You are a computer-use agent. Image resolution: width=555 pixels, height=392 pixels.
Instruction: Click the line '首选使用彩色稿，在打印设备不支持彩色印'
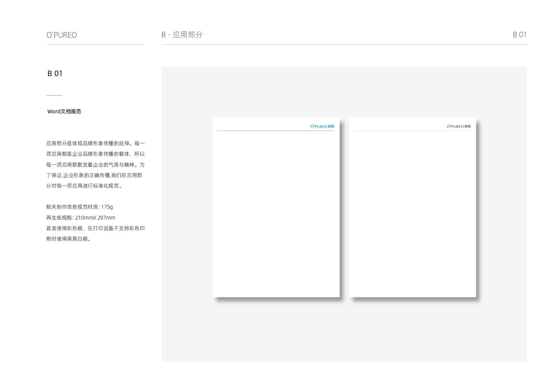[95, 228]
